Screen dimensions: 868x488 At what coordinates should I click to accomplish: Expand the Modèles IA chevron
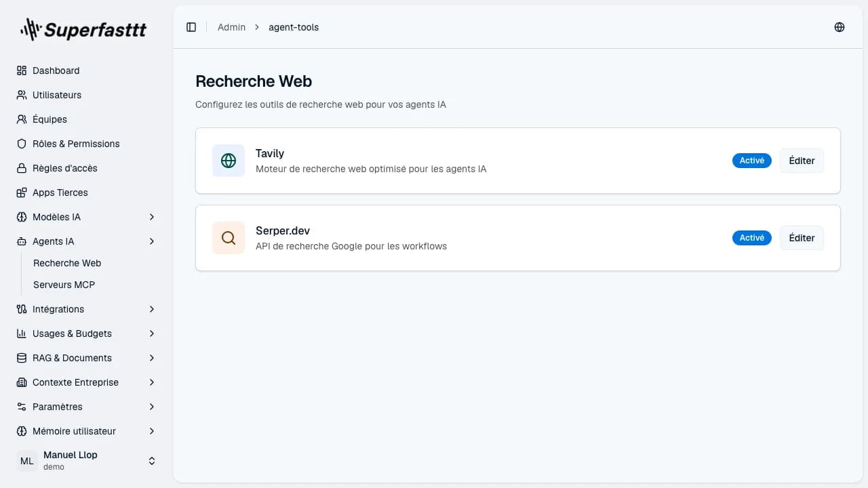[x=152, y=217]
